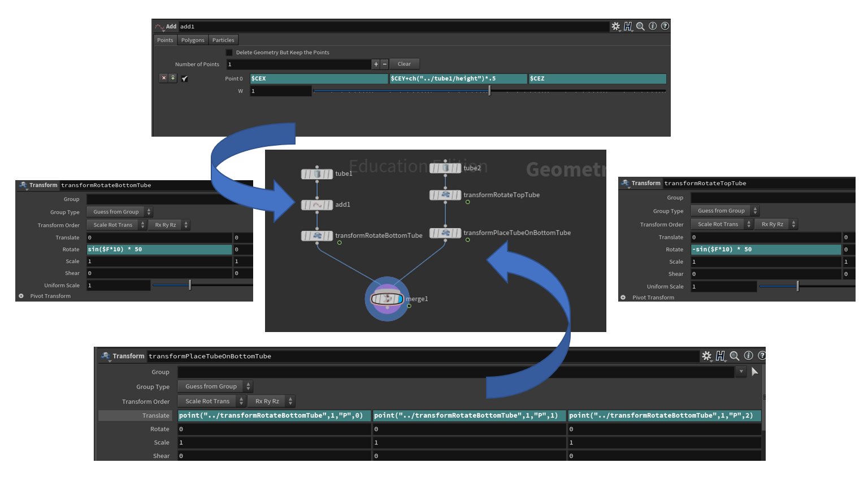This screenshot has height=480, width=868.
Task: Expand Pivot Transform in transformRotateBottomTube panel
Action: click(x=21, y=296)
